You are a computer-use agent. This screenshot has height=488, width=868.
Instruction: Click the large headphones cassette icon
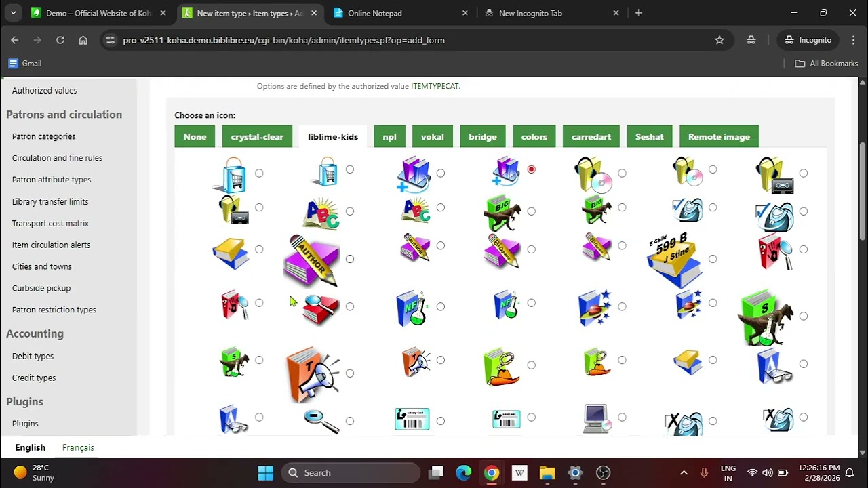tap(775, 175)
